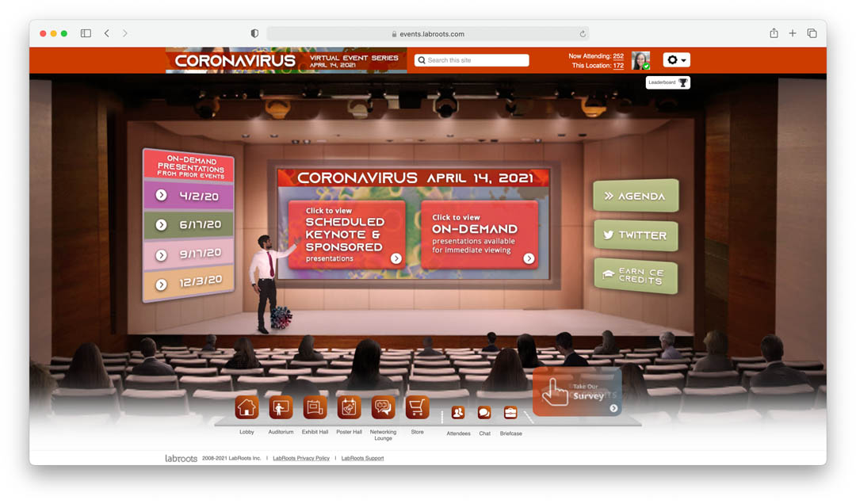This screenshot has width=856, height=504.
Task: View scheduled keynote & sponsored presentations
Action: click(x=346, y=235)
